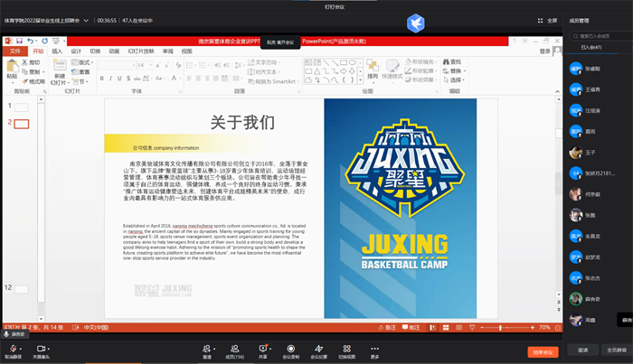
Task: Click the New Slide (新建幻灯片) icon
Action: pyautogui.click(x=60, y=65)
